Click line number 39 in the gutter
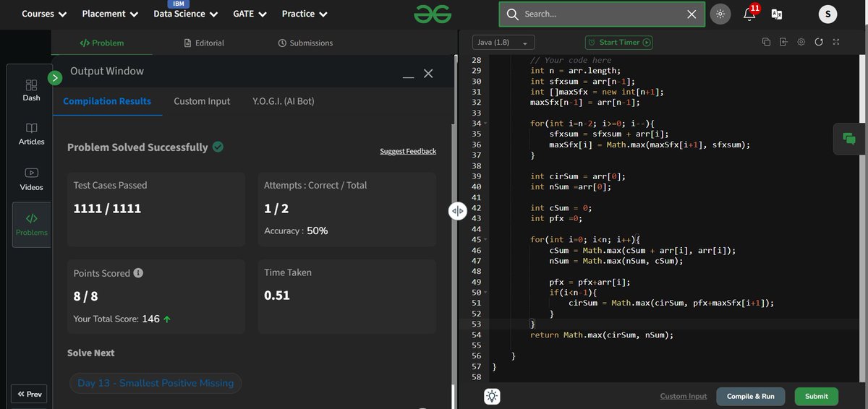 (476, 176)
